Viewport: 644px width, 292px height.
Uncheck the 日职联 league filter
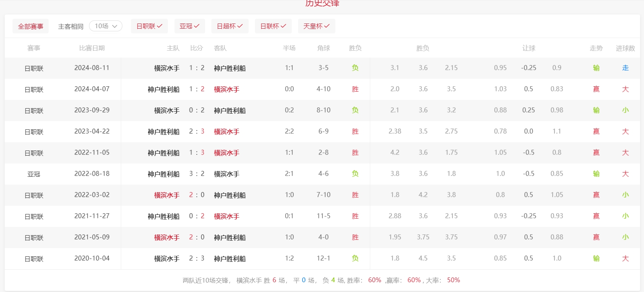149,26
